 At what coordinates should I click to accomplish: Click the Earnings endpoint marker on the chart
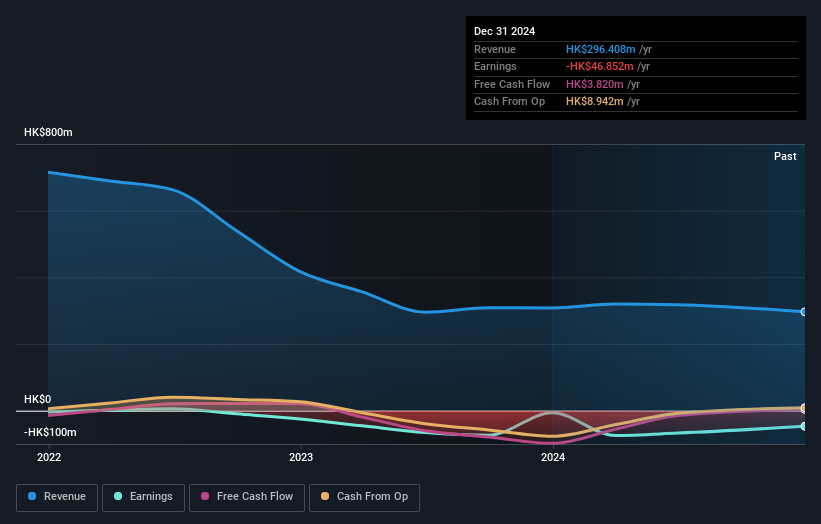click(x=804, y=426)
